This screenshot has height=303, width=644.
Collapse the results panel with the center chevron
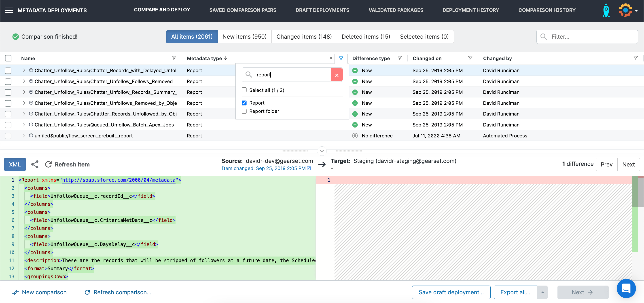[x=322, y=151]
